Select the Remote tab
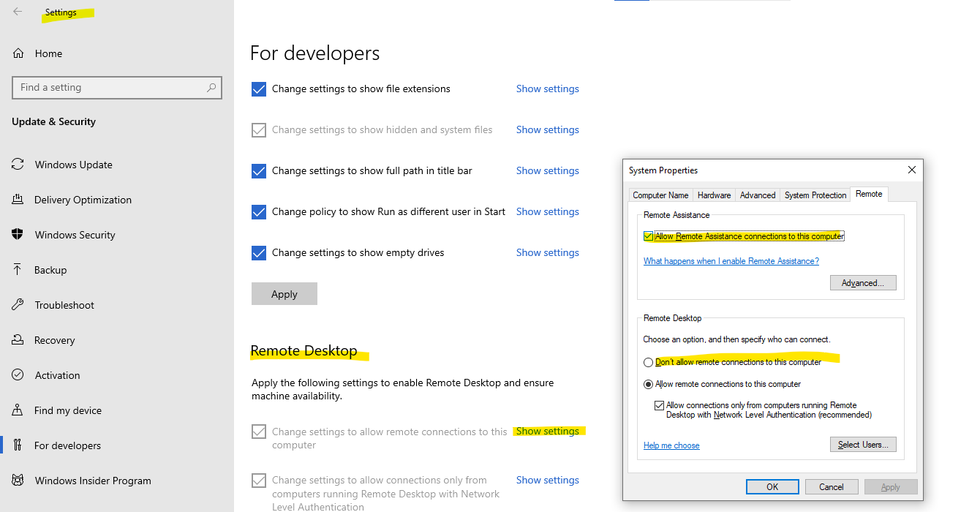The height and width of the screenshot is (512, 980). [x=869, y=194]
